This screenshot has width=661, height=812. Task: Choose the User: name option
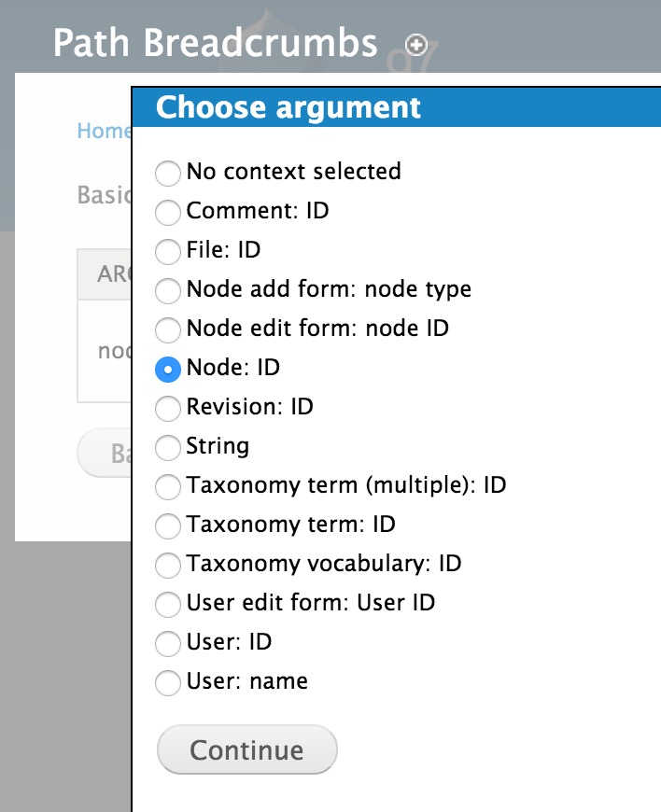click(168, 682)
